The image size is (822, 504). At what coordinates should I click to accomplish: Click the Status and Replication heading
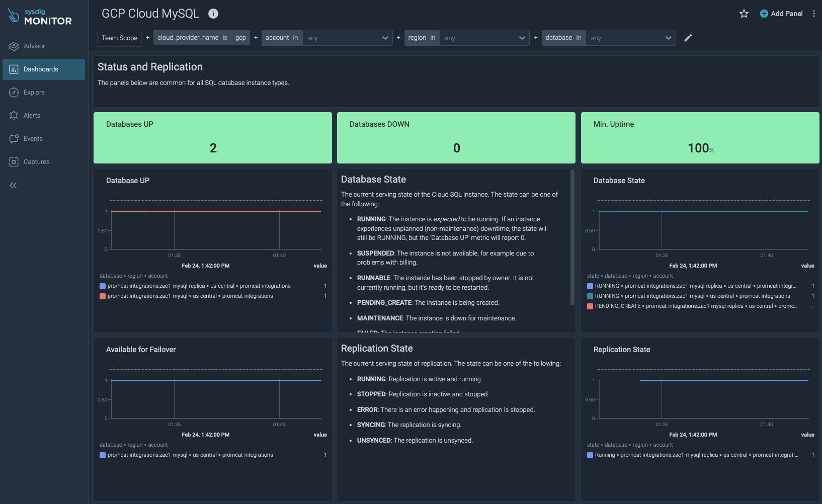150,67
